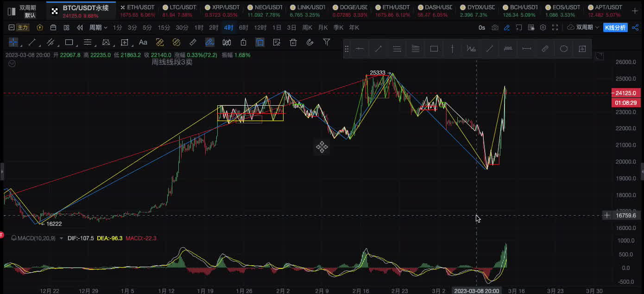Click the 24125.0 current price label
This screenshot has width=644, height=294.
pos(625,93)
